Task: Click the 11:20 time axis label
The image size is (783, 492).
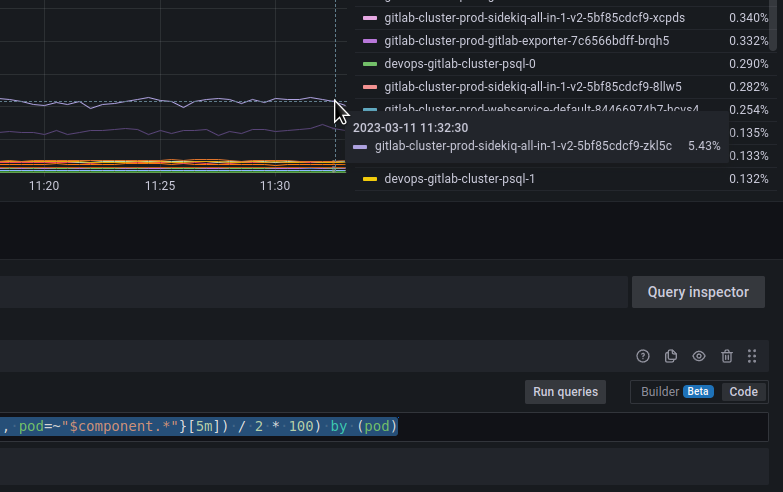Action: 44,186
